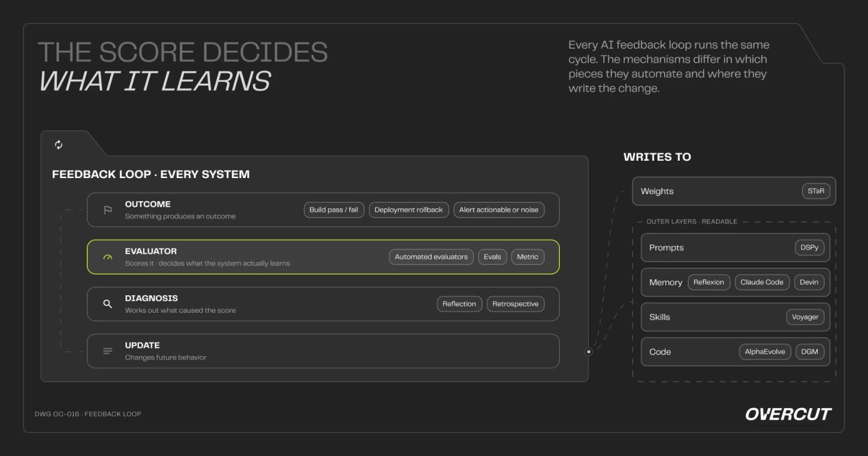Screen dimensions: 868x456
Task: Click the Metric chip
Action: (528, 257)
